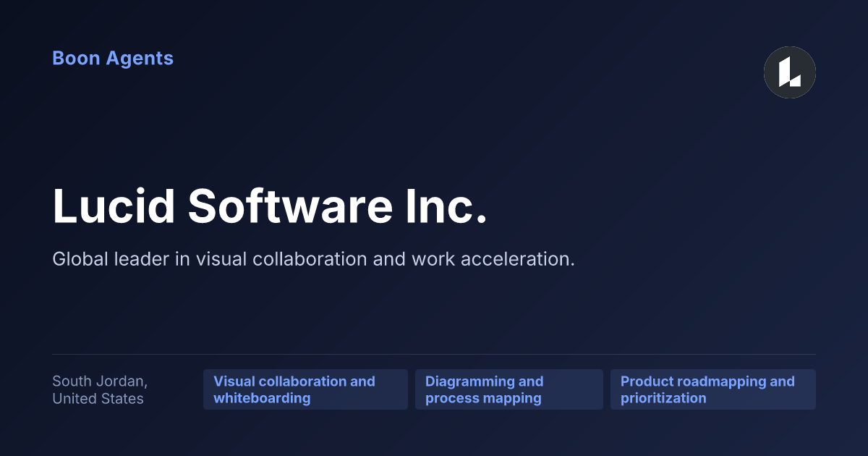Click the Lucid logo icon
This screenshot has width=868, height=456.
click(790, 72)
